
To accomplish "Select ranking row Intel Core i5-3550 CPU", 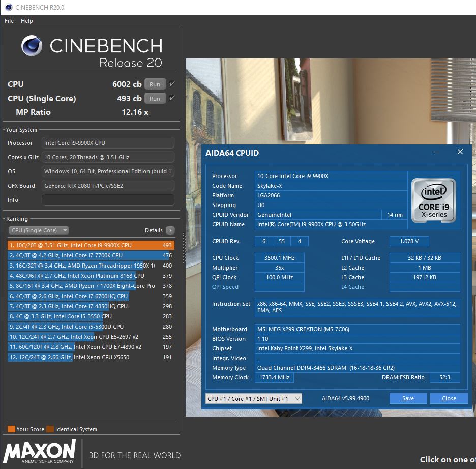I will click(x=91, y=316).
